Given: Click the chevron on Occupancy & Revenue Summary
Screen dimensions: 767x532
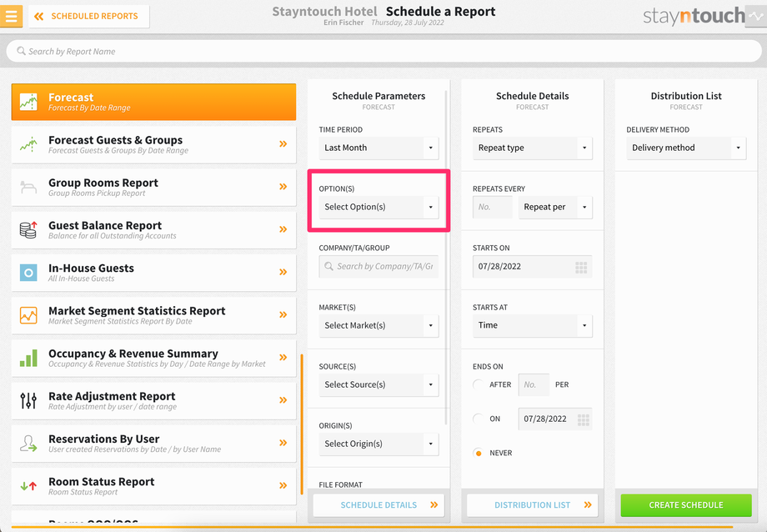Looking at the screenshot, I should [x=283, y=357].
